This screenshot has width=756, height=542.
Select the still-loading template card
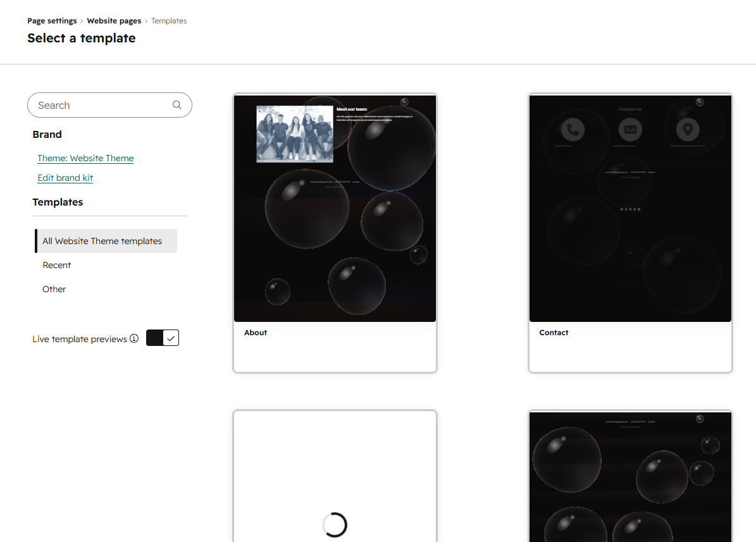[x=335, y=476]
